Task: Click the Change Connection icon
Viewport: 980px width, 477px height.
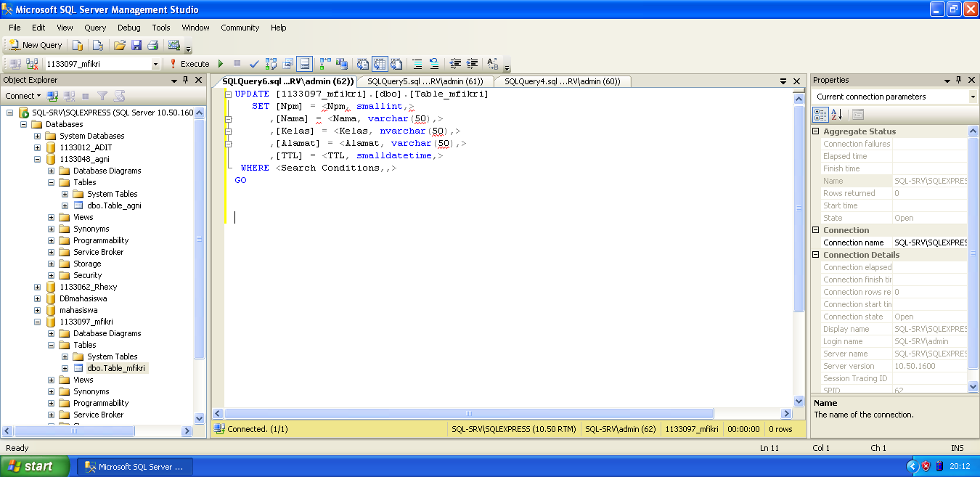Action: tap(32, 64)
